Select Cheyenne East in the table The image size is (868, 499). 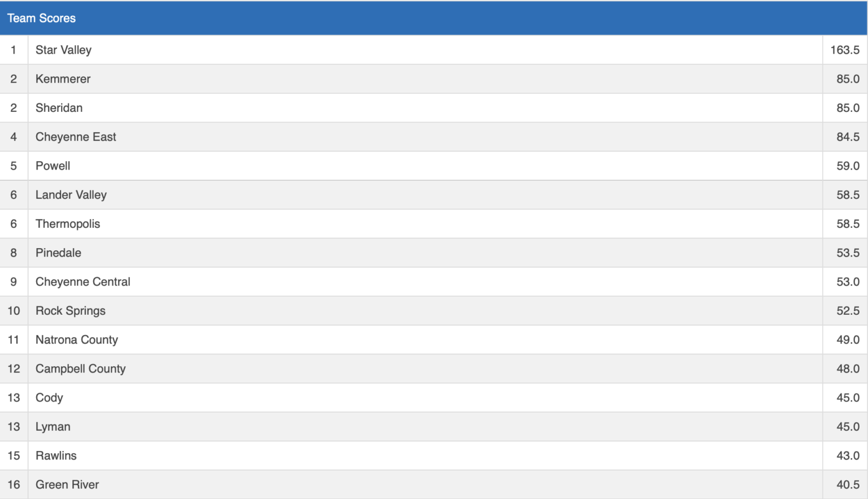click(x=76, y=137)
